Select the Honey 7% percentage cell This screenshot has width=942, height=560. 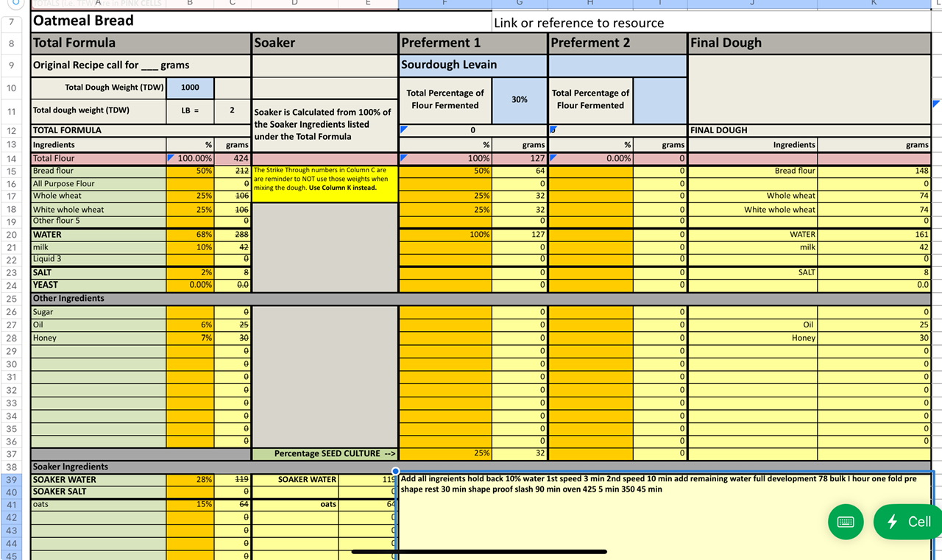[190, 338]
